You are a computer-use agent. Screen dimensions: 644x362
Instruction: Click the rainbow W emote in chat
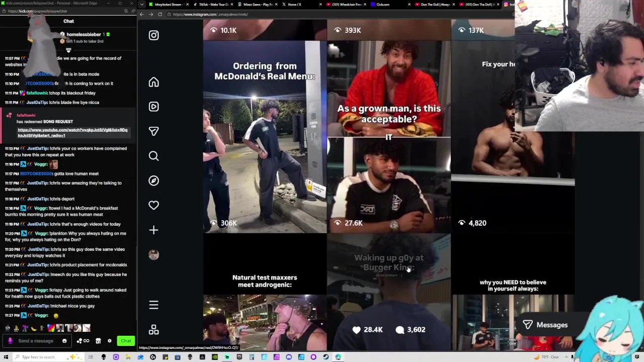51,328
